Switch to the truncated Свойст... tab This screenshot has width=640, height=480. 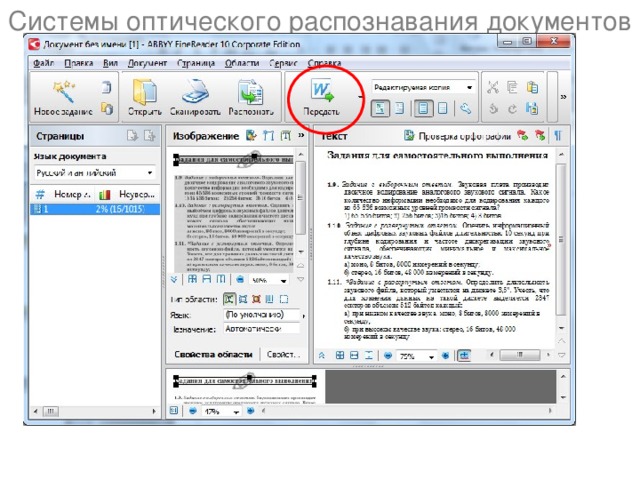283,354
